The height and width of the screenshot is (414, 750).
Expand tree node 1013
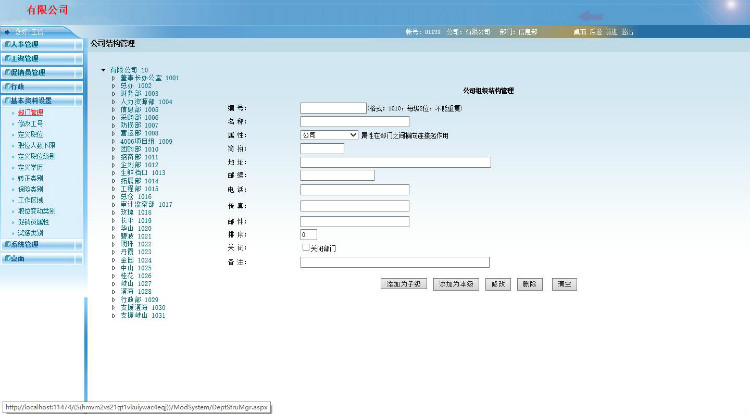(x=113, y=173)
